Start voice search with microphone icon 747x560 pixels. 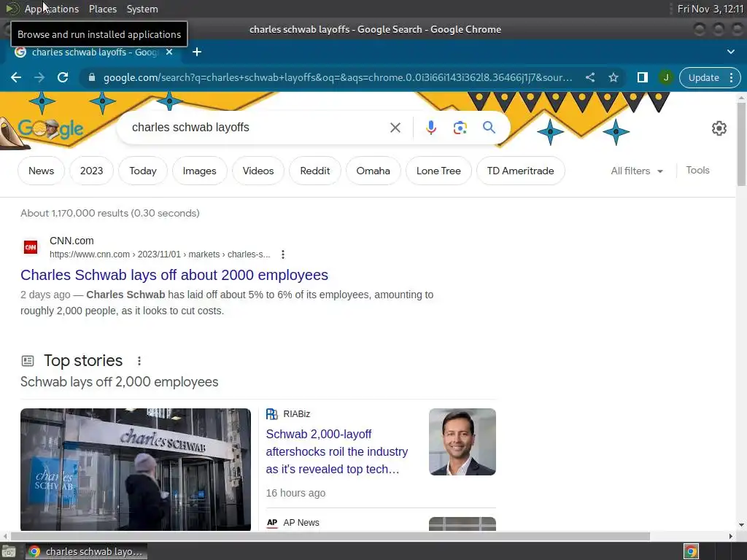[430, 128]
